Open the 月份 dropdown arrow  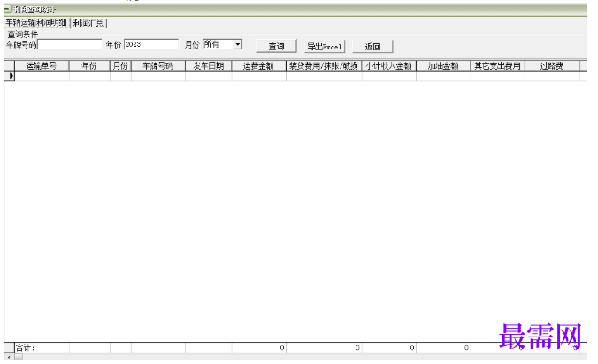[x=238, y=44]
